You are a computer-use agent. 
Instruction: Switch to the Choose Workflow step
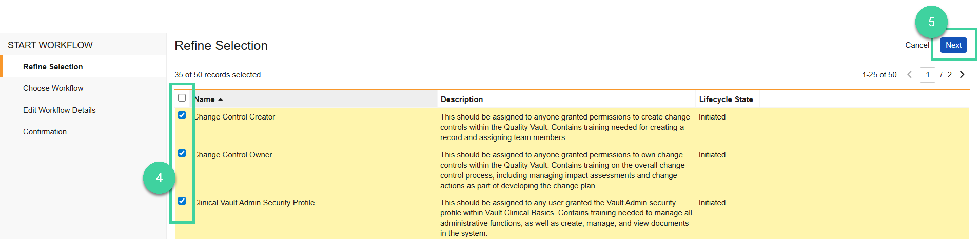click(53, 88)
